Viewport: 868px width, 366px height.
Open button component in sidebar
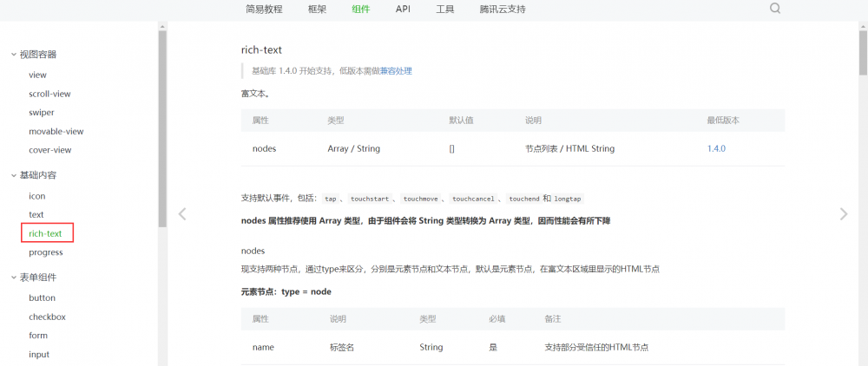point(42,298)
